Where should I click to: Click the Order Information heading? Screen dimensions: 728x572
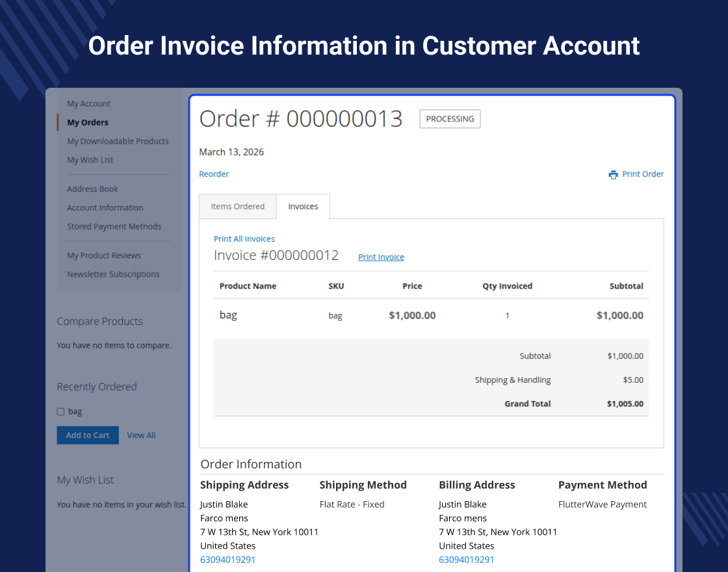point(251,464)
